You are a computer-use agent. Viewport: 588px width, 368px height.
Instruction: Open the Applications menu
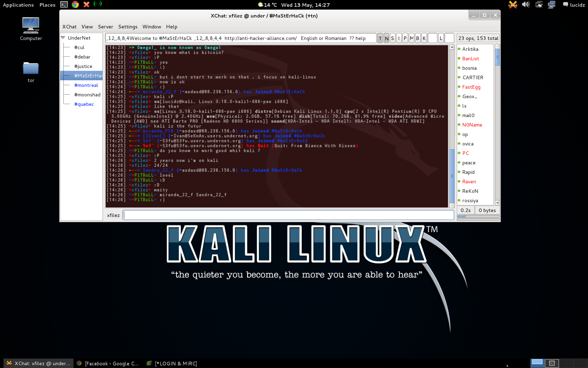pos(18,5)
